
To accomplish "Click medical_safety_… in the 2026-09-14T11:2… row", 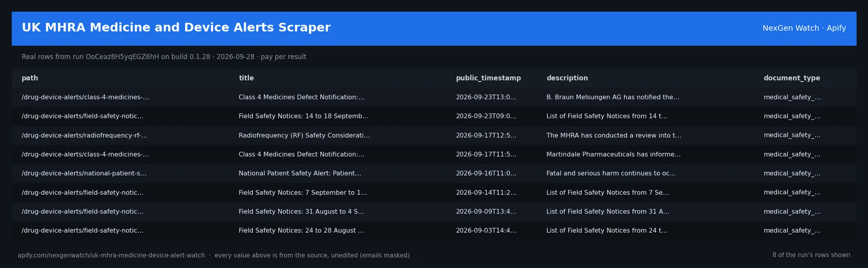I will coord(792,192).
